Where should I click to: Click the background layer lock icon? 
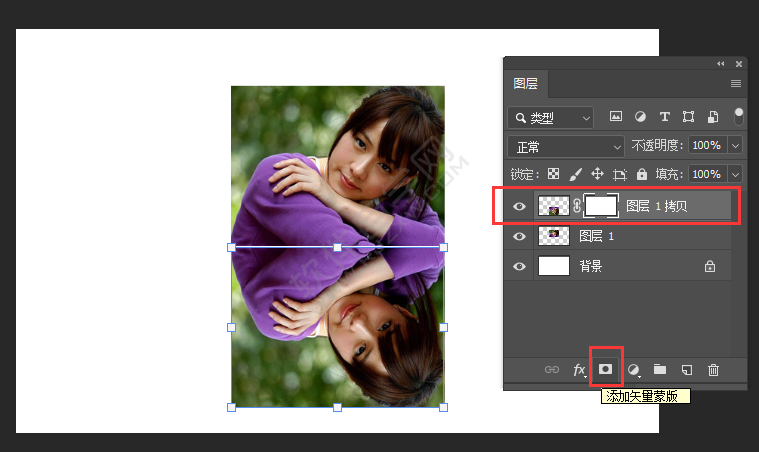click(x=710, y=266)
